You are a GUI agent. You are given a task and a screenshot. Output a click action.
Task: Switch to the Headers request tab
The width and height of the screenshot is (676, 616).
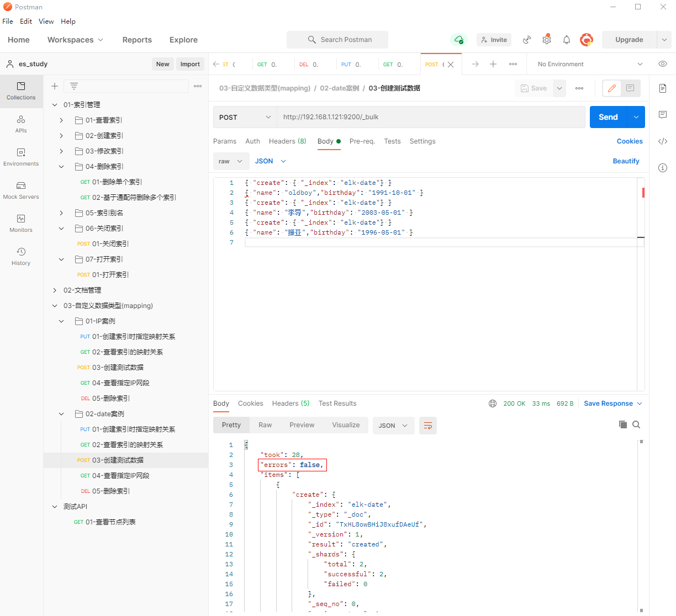point(287,141)
